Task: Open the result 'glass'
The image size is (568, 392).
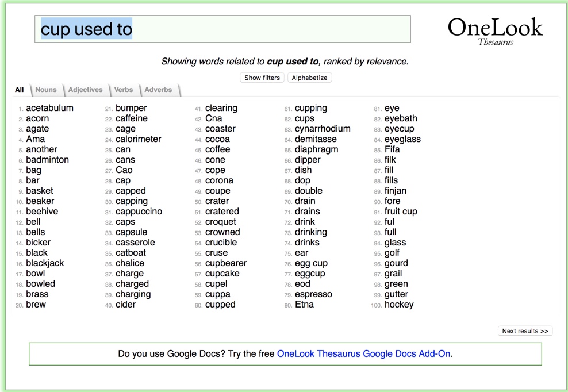Action: tap(395, 243)
